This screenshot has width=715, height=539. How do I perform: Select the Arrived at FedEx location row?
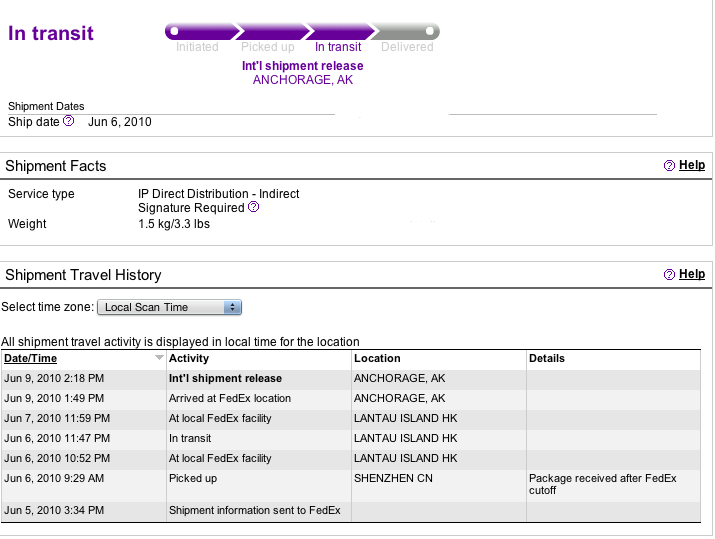click(351, 399)
